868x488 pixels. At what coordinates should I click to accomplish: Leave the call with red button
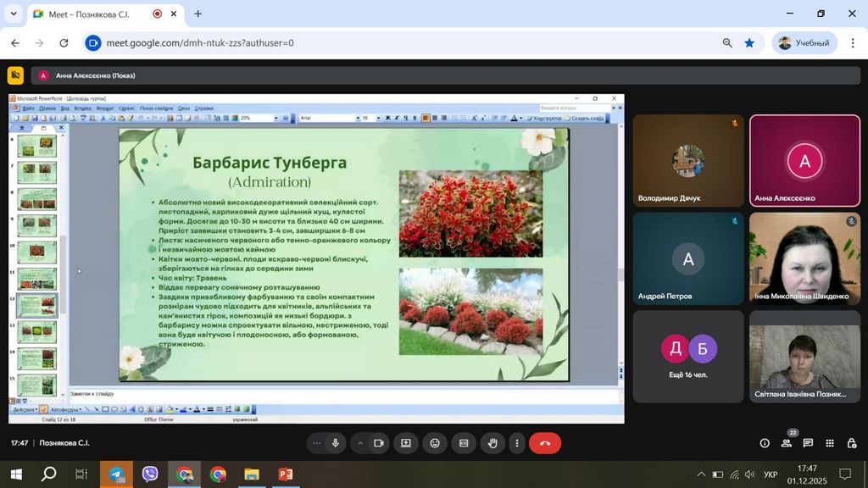tap(545, 443)
